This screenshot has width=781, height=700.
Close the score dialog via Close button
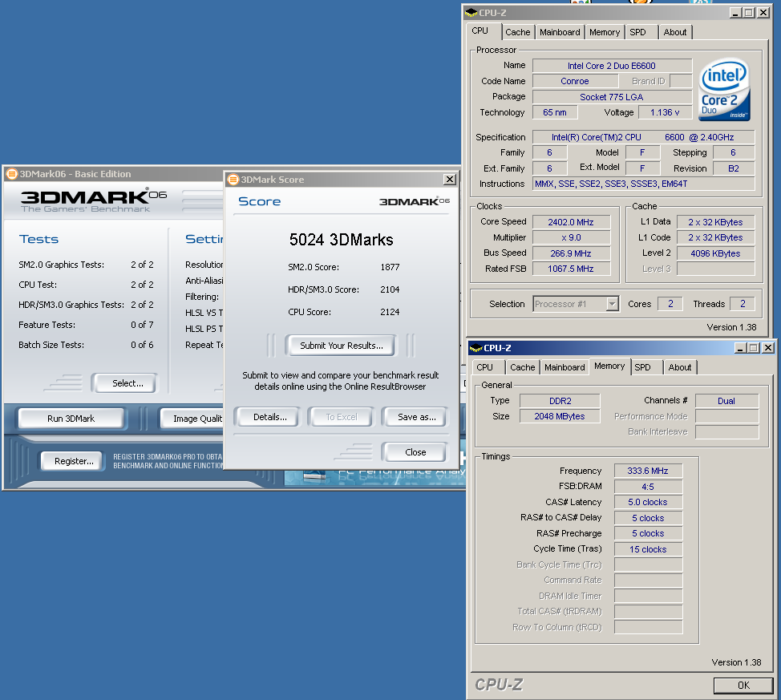(x=415, y=452)
